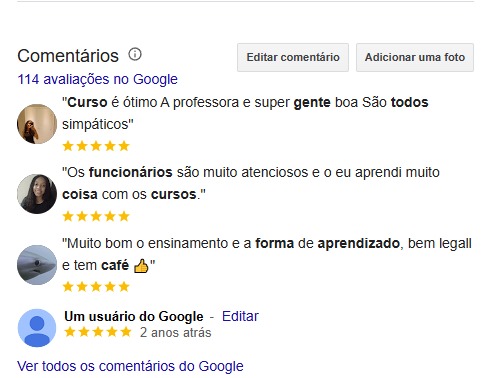Viewport: 502px width, 378px height.
Task: Click the review about funcionários muito atenciosos
Action: (251, 183)
